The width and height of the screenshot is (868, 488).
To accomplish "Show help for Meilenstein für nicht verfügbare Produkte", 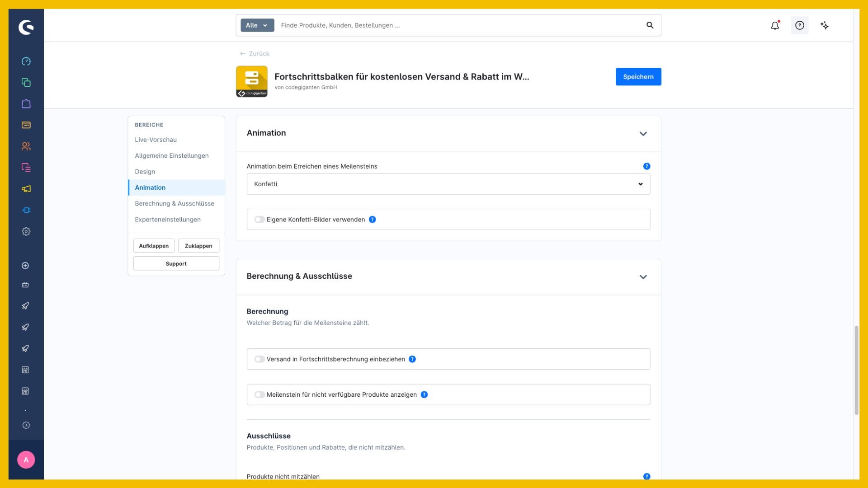I will click(424, 394).
